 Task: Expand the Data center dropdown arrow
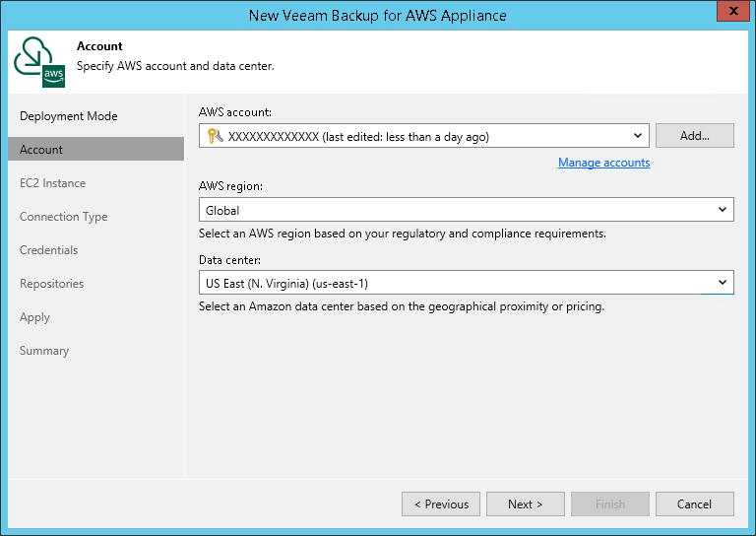click(x=723, y=283)
